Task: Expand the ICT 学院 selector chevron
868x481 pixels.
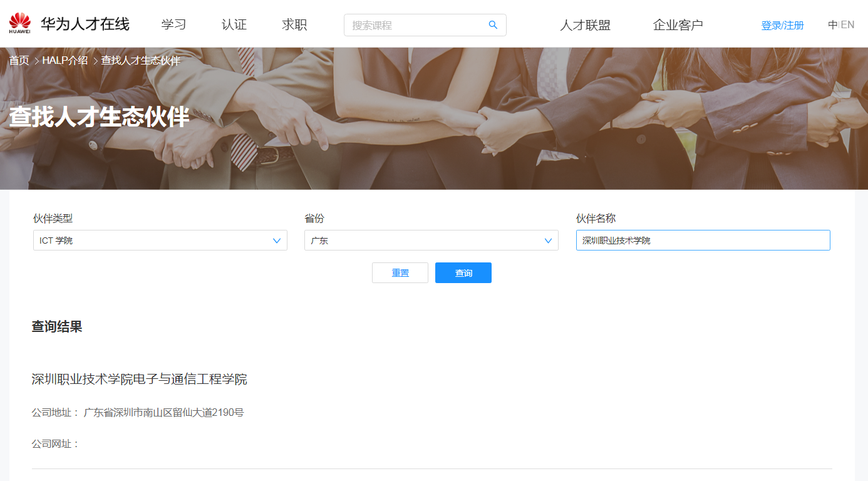Action: (x=277, y=240)
